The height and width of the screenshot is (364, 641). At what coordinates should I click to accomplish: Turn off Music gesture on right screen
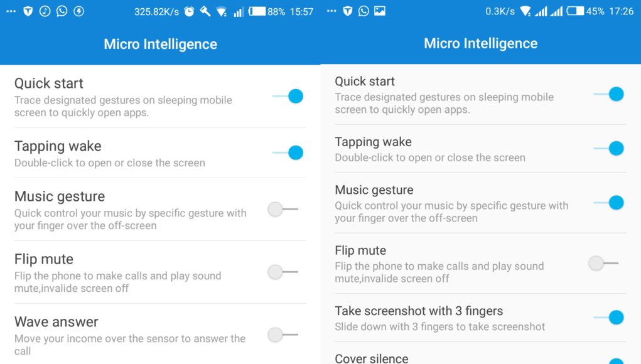(x=609, y=203)
